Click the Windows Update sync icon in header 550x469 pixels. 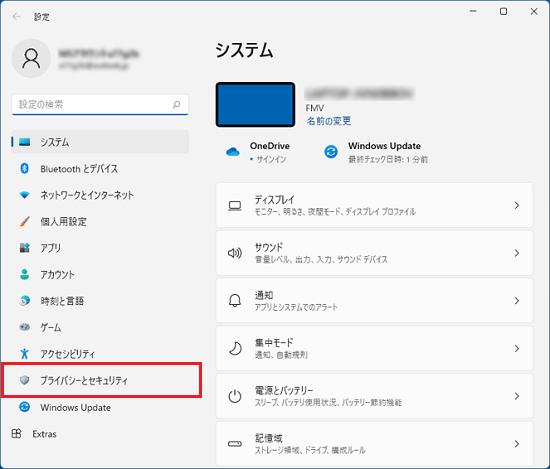tap(331, 152)
